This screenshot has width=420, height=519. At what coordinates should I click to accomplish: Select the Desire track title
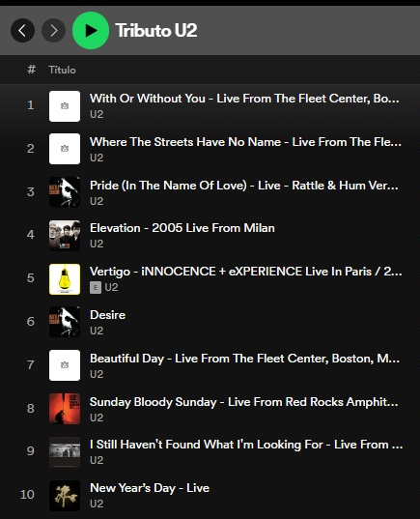pyautogui.click(x=107, y=315)
